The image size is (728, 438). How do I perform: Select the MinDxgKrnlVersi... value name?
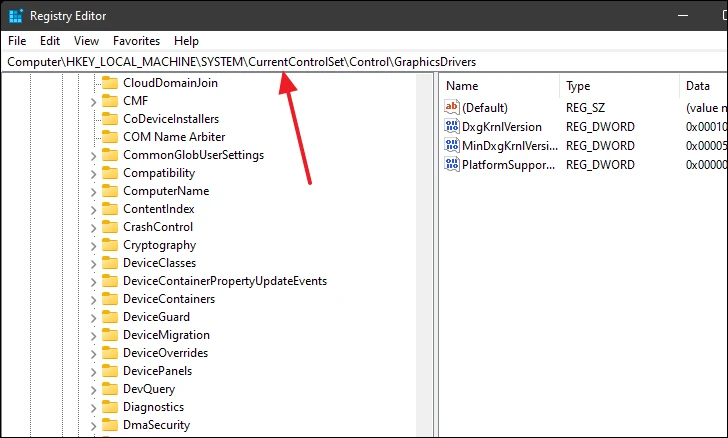(510, 146)
